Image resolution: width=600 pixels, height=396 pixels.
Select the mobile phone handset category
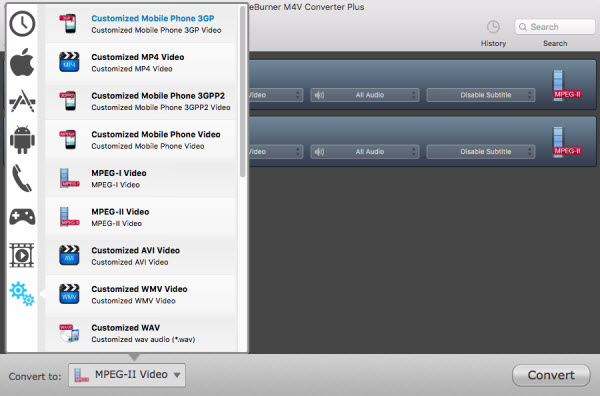pos(22,178)
